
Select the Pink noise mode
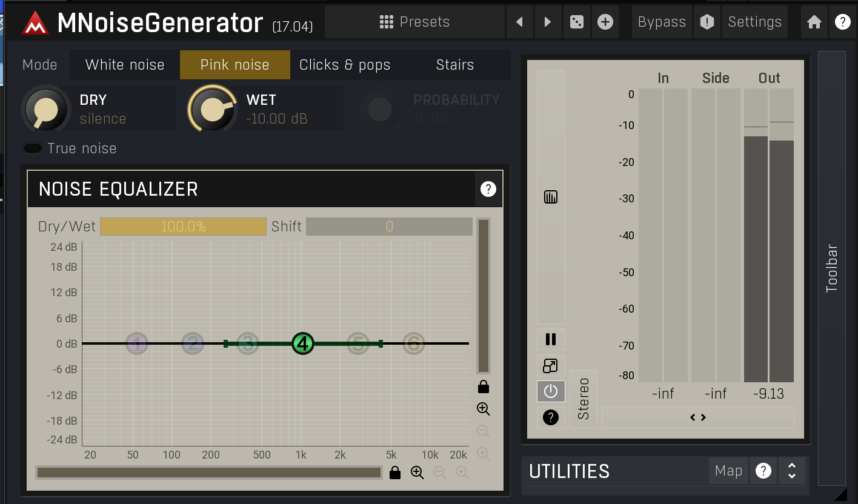(x=235, y=65)
